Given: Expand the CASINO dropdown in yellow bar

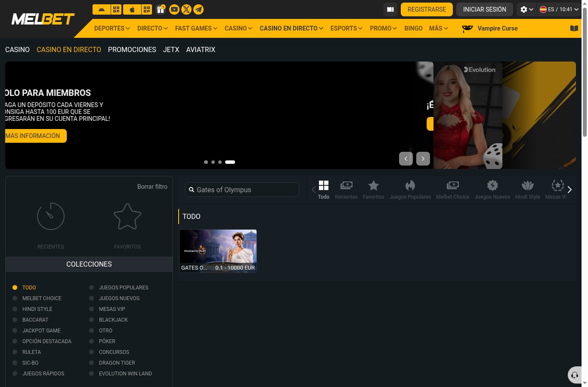Looking at the screenshot, I should pos(238,28).
